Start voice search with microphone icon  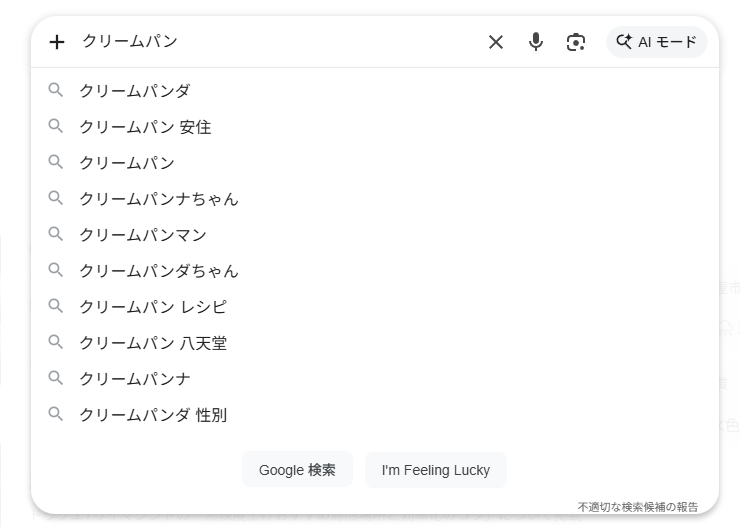(536, 42)
